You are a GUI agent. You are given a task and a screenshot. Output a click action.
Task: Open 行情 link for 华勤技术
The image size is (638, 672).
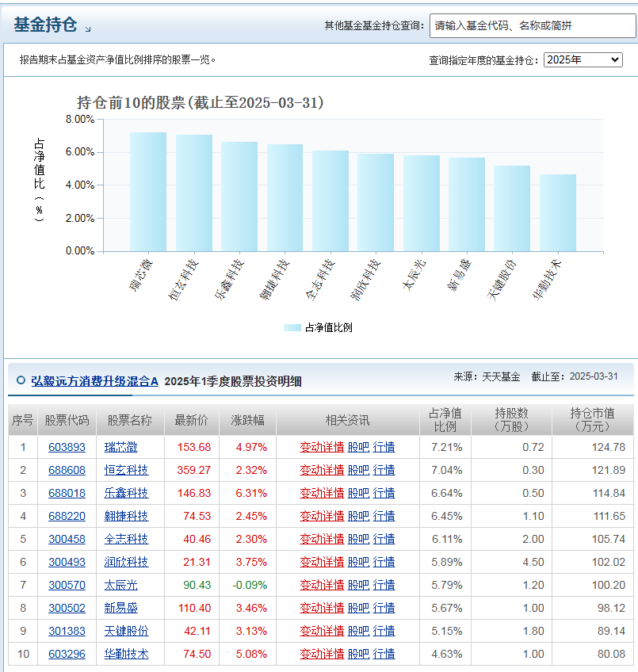pyautogui.click(x=384, y=654)
